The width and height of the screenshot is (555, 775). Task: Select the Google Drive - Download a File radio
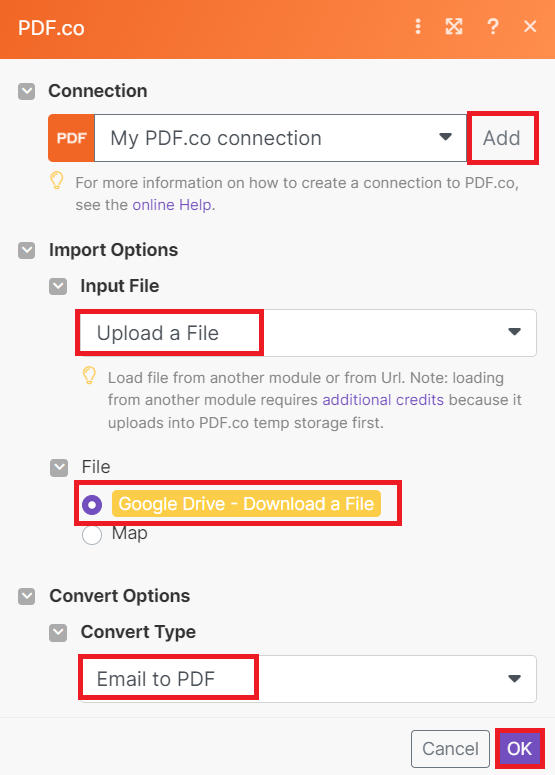tap(92, 505)
